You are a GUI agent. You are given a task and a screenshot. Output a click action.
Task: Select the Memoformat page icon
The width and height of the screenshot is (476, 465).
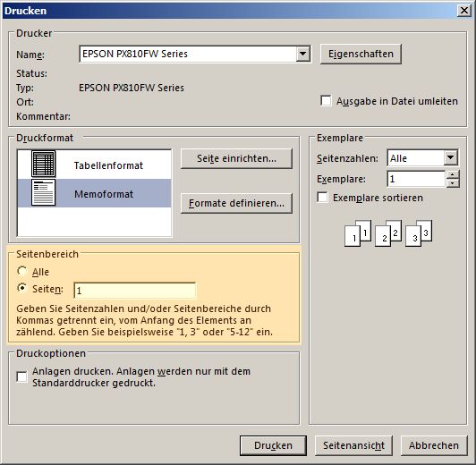tap(44, 192)
